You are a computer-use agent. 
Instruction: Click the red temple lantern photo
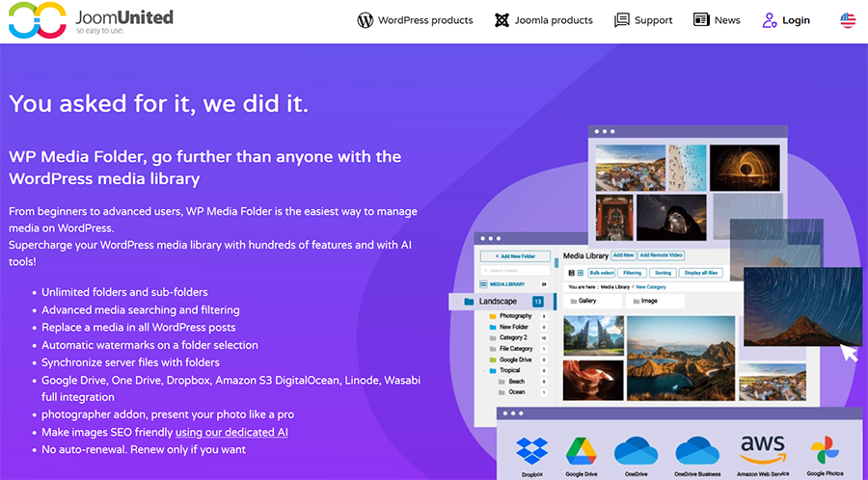pyautogui.click(x=614, y=217)
